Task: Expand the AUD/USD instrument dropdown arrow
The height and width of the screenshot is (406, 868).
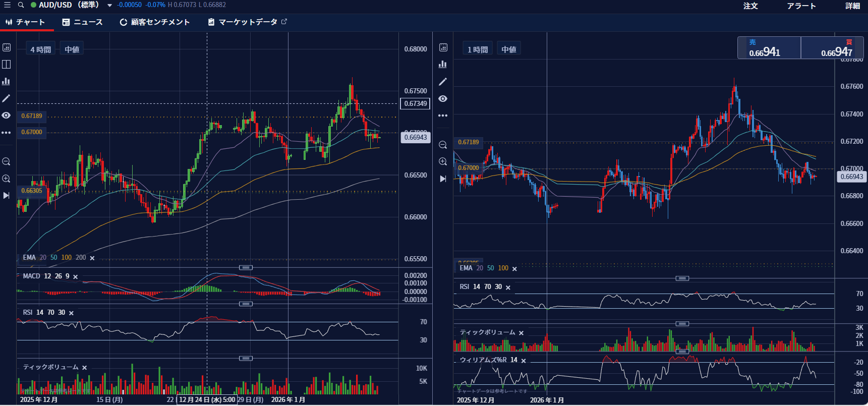Action: (x=109, y=6)
